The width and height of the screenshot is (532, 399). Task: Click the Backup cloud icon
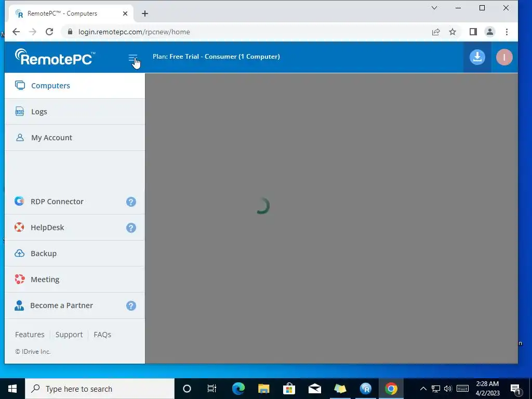pyautogui.click(x=19, y=253)
